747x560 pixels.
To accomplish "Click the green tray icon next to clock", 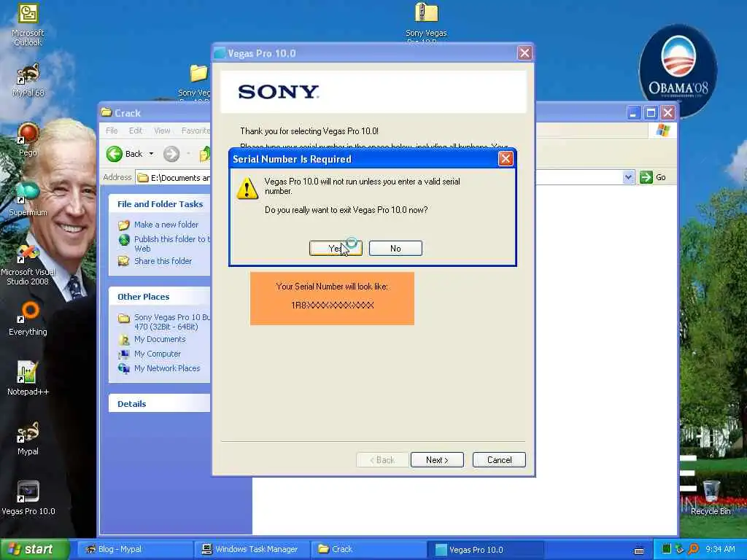I will (x=667, y=549).
